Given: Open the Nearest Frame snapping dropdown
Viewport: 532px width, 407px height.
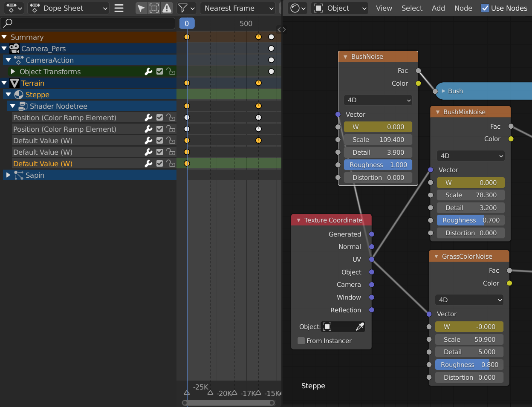Looking at the screenshot, I should coord(238,8).
